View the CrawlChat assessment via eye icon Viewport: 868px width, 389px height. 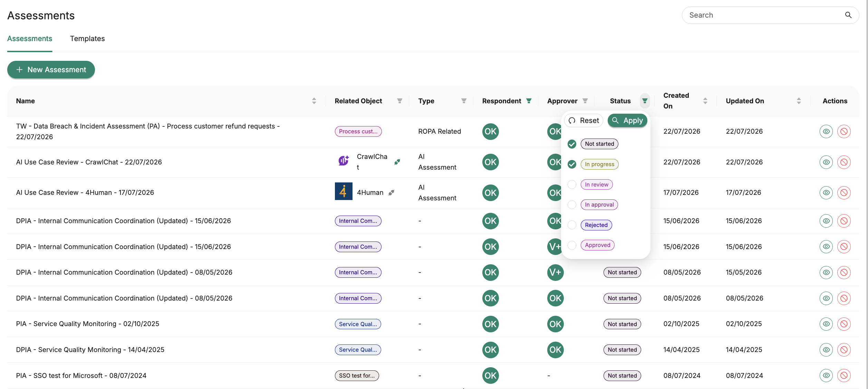click(x=826, y=162)
